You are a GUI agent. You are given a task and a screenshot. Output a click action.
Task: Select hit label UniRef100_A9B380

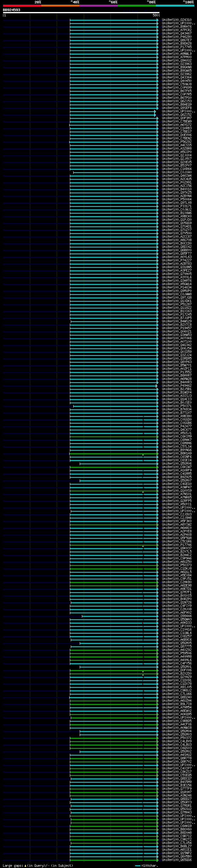[176, 416]
